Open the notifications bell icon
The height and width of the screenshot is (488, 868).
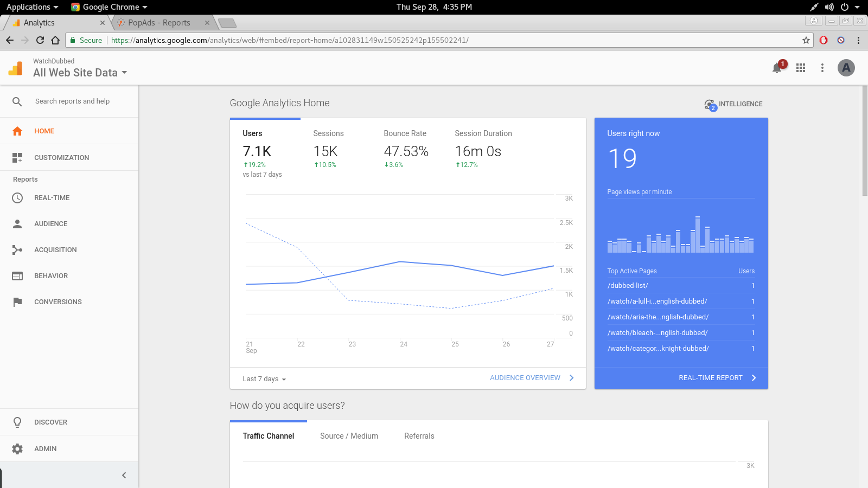(x=777, y=68)
